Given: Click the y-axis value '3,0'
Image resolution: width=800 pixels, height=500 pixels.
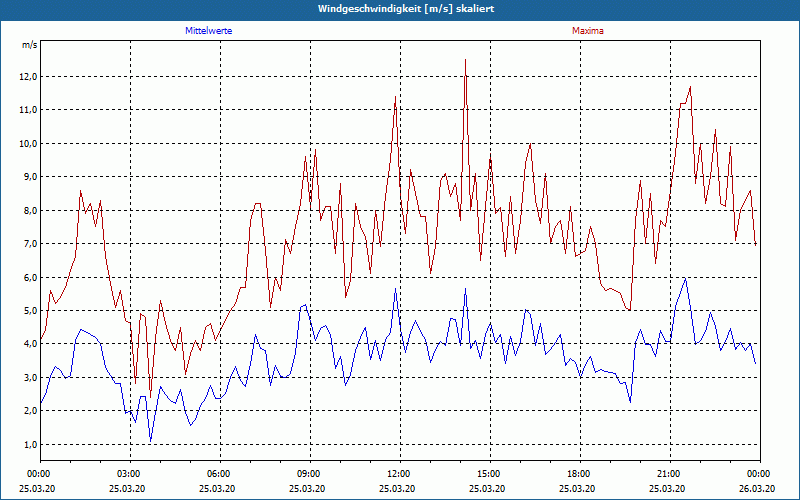Looking at the screenshot, I should 30,377.
